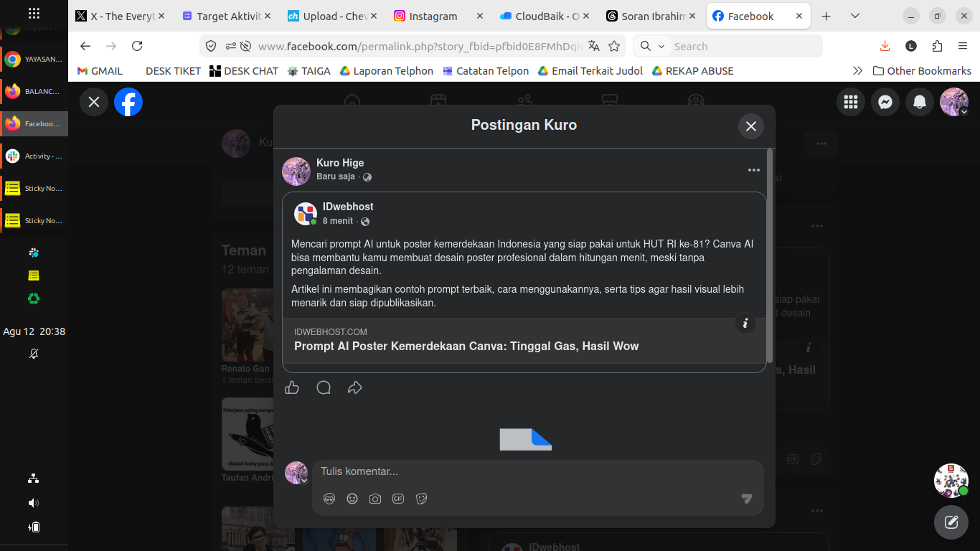Viewport: 980px width, 551px height.
Task: Share the post using the arrow icon
Action: pos(355,388)
